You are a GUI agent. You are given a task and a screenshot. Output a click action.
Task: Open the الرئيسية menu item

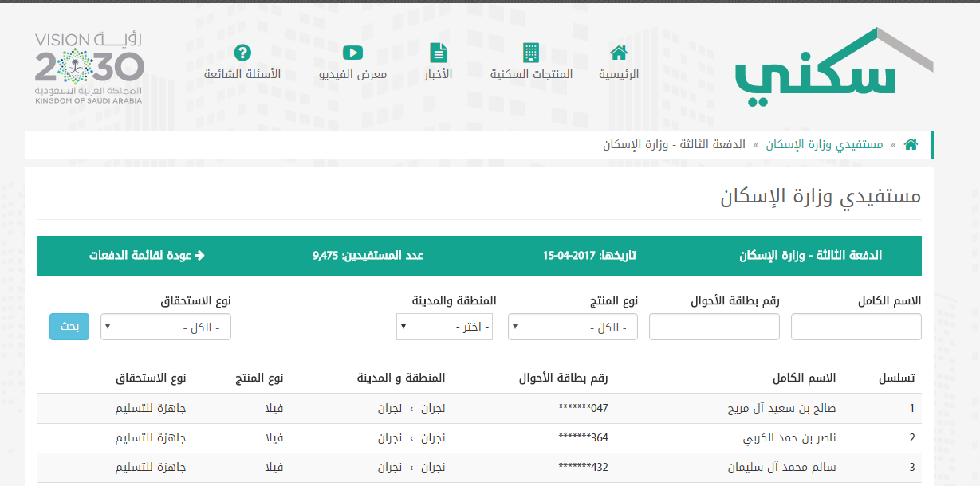tap(619, 74)
